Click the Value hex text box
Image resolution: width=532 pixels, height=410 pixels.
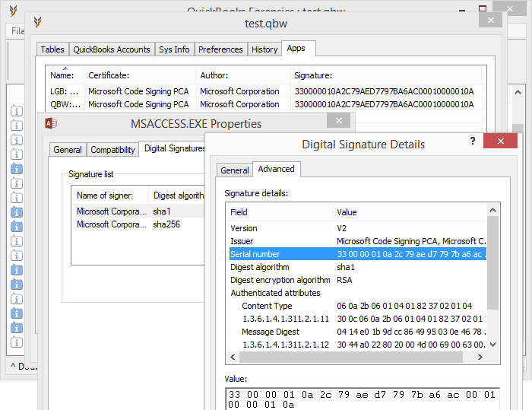[363, 399]
